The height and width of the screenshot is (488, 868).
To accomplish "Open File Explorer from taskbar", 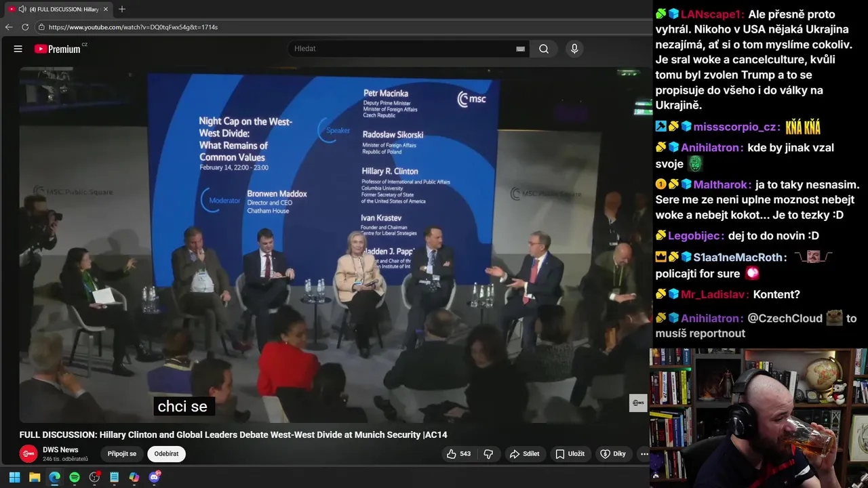I will (35, 477).
